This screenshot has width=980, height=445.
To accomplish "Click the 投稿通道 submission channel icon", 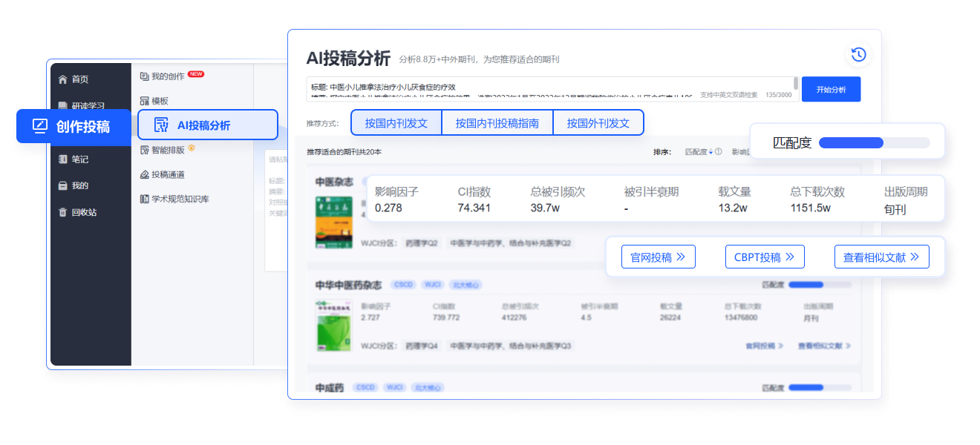I will 145,175.
